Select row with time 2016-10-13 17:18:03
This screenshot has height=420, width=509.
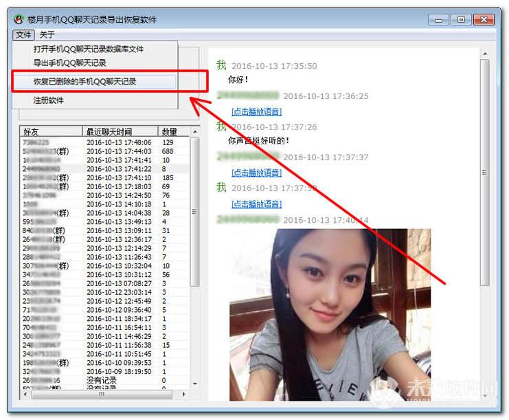tap(104, 186)
